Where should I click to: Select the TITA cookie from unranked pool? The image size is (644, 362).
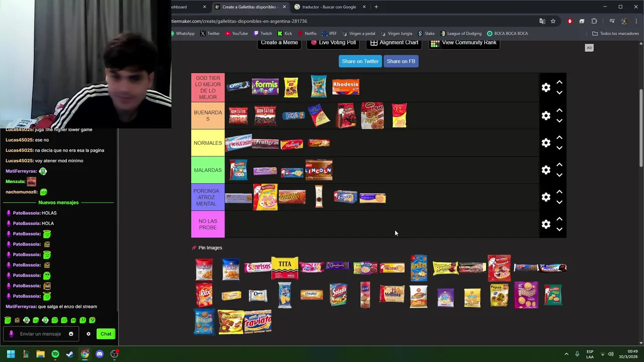pyautogui.click(x=285, y=267)
